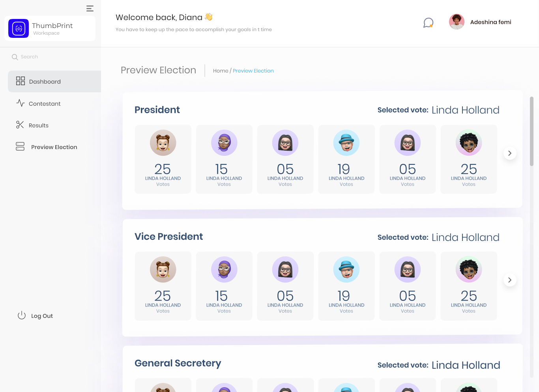Click the ThumbPrint fingerprint logo
539x392 pixels.
pyautogui.click(x=19, y=28)
